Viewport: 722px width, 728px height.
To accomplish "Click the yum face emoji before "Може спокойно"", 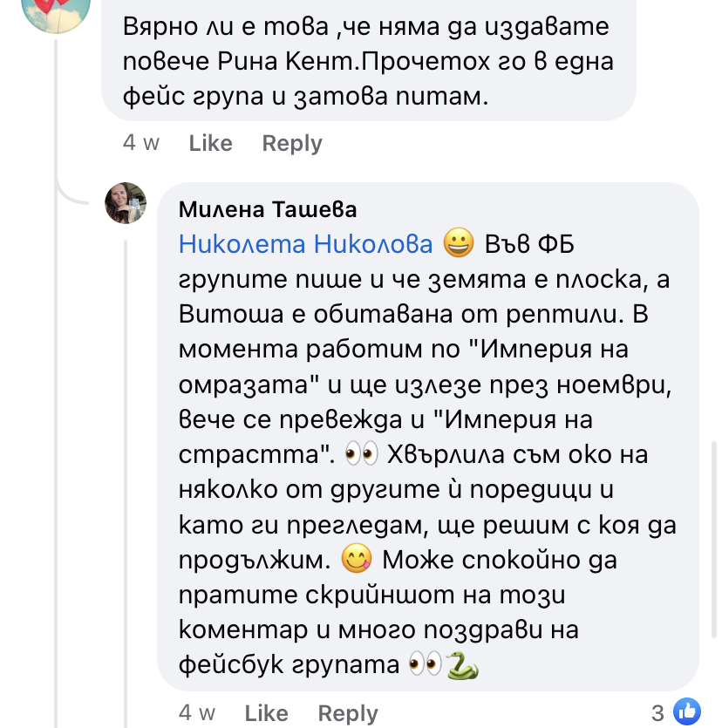I will 358,557.
